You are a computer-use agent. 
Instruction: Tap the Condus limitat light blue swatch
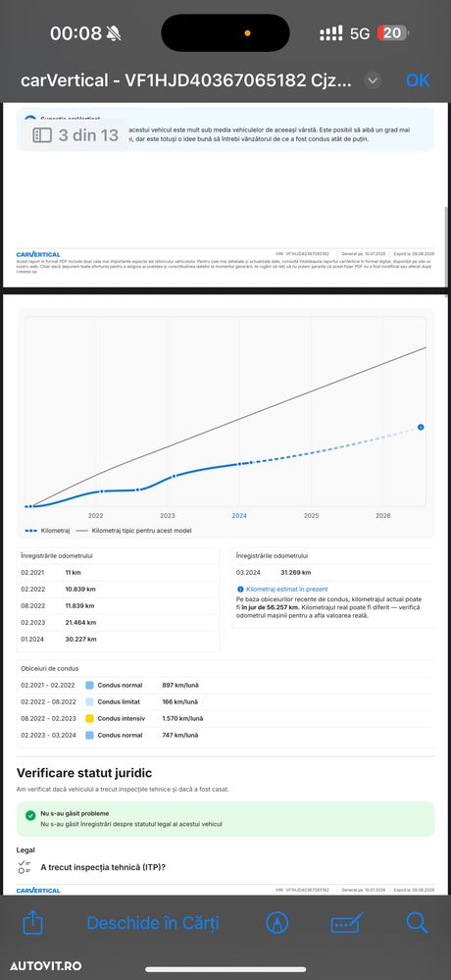(89, 701)
